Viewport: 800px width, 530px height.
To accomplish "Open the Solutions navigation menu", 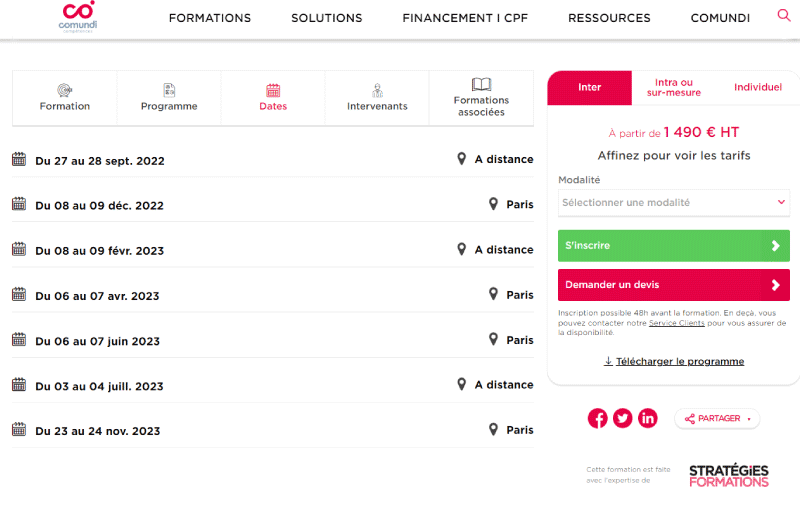I will pos(327,18).
